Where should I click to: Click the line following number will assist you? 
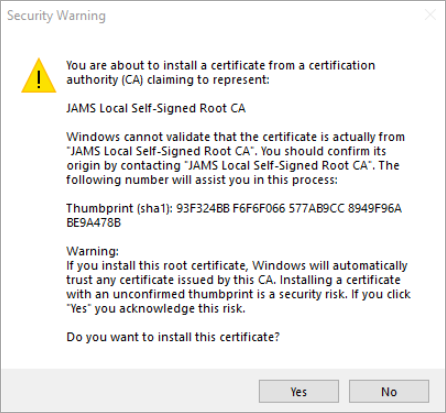[202, 180]
